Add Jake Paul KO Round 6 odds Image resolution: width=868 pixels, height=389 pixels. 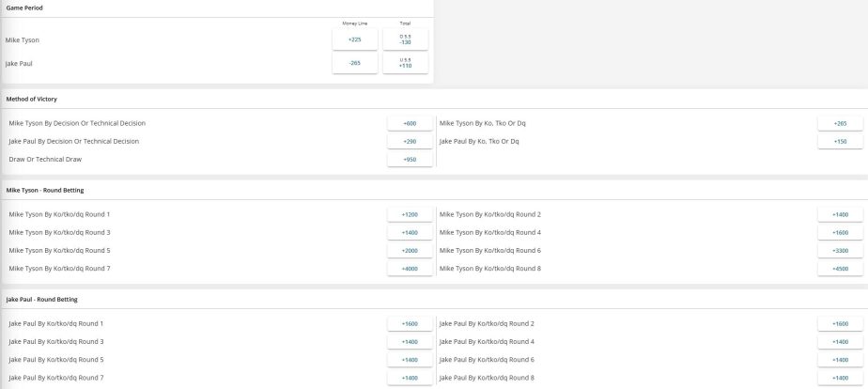(x=840, y=360)
